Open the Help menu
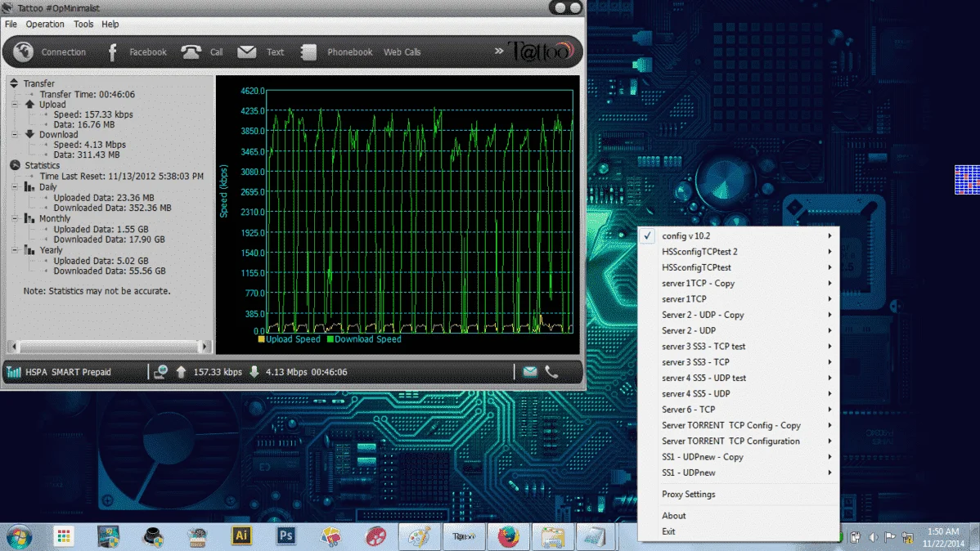 110,25
